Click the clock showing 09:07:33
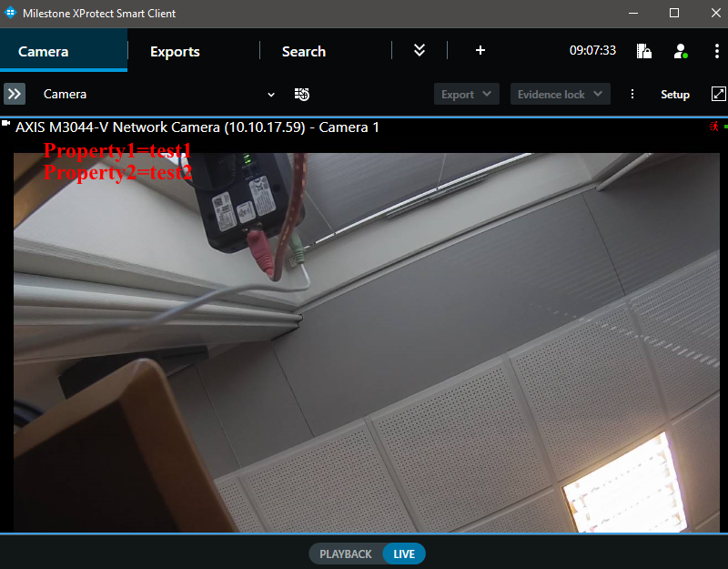The height and width of the screenshot is (569, 728). click(592, 51)
